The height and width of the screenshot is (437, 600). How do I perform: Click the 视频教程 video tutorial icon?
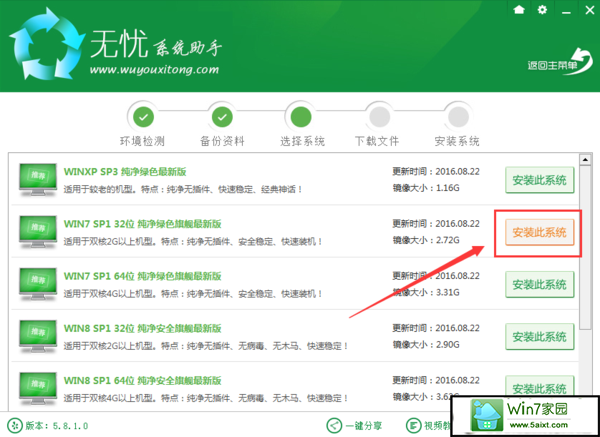click(413, 426)
